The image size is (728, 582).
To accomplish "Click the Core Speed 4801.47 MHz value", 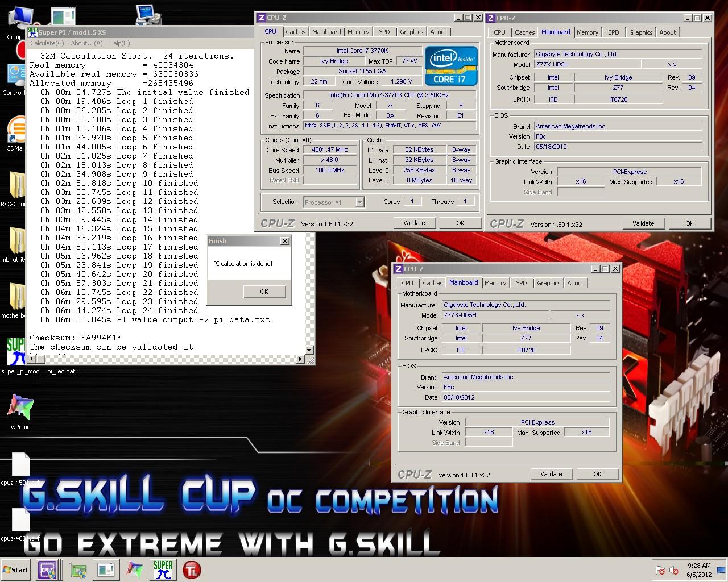I will [330, 150].
